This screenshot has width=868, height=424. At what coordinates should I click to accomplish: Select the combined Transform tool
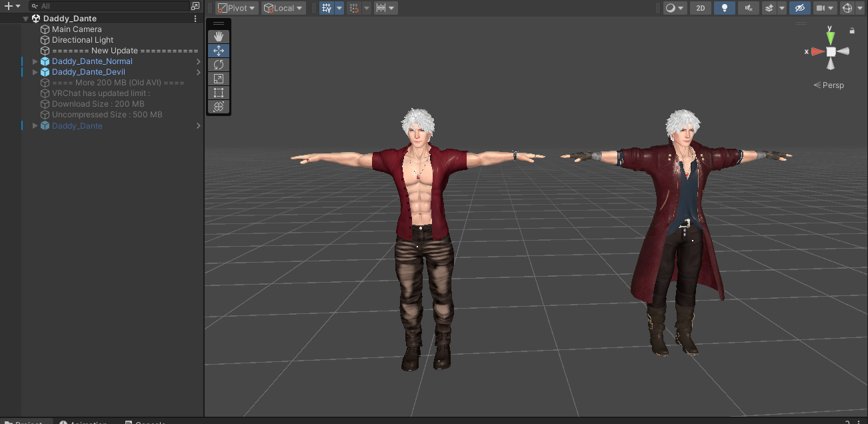[x=219, y=107]
